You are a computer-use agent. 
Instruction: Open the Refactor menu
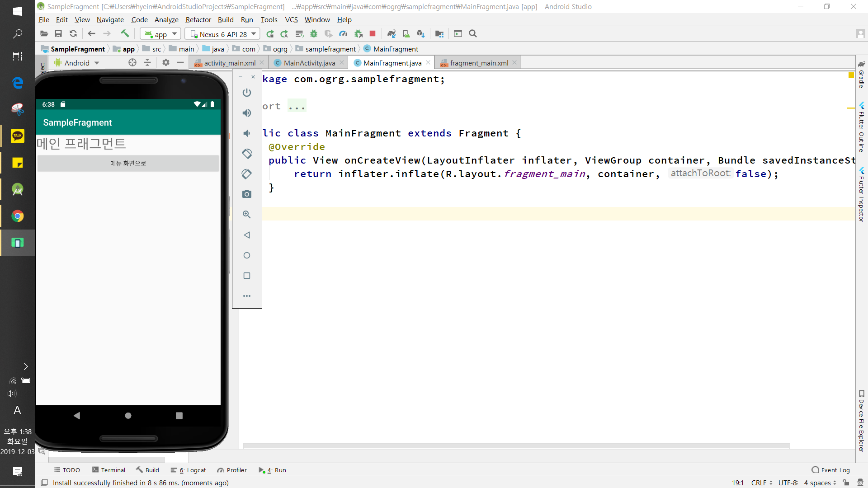(198, 20)
